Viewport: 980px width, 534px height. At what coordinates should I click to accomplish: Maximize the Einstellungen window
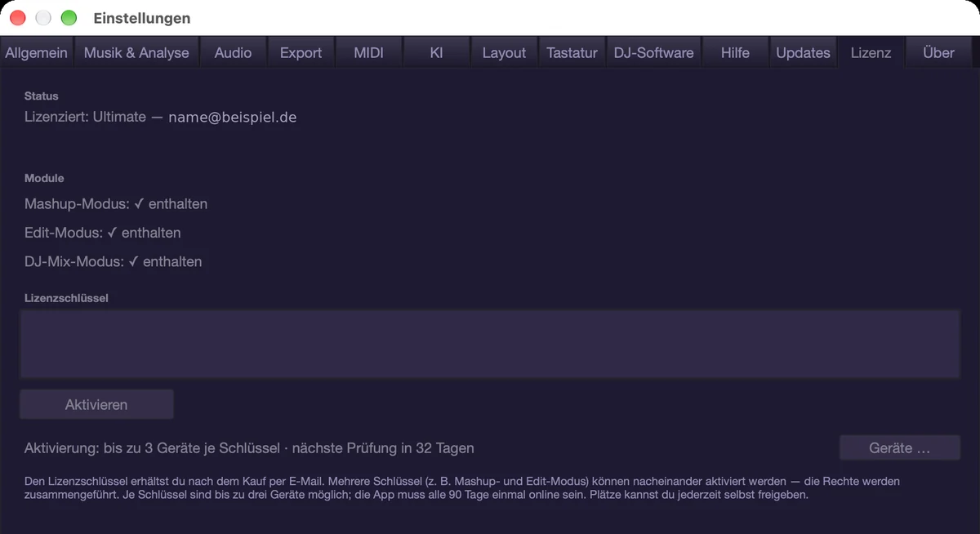click(69, 18)
